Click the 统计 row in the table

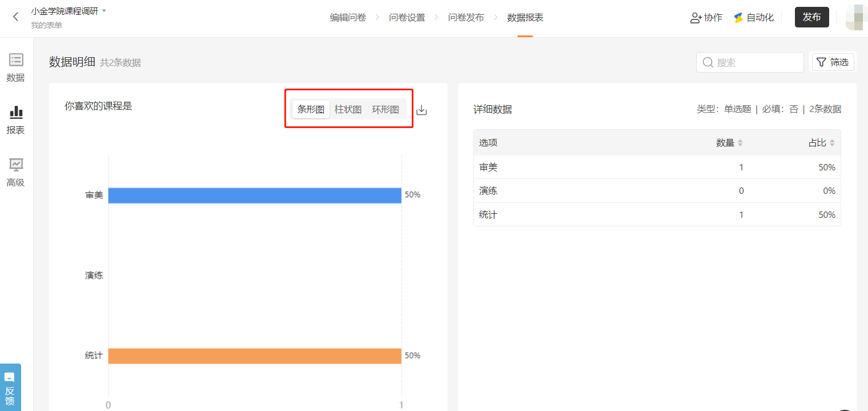[x=657, y=214]
